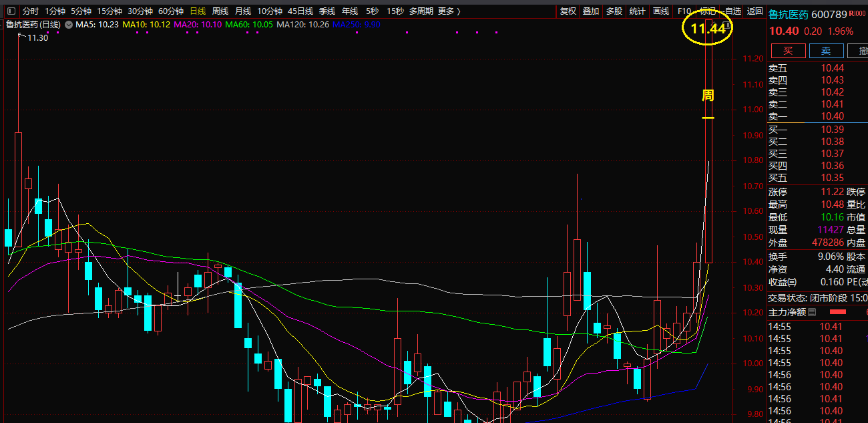
Task: Click the 最低 value 10.16
Action: pyautogui.click(x=833, y=217)
